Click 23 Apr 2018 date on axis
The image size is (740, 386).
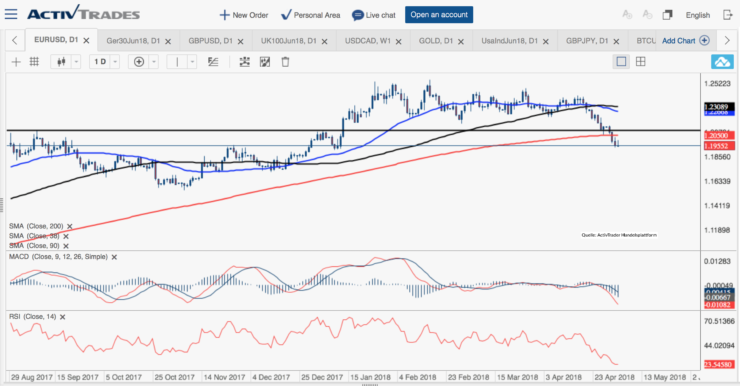pyautogui.click(x=614, y=377)
